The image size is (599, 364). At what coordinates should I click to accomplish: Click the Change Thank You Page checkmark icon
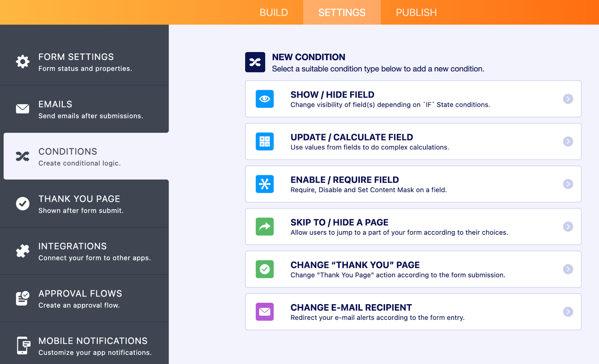[x=265, y=269]
